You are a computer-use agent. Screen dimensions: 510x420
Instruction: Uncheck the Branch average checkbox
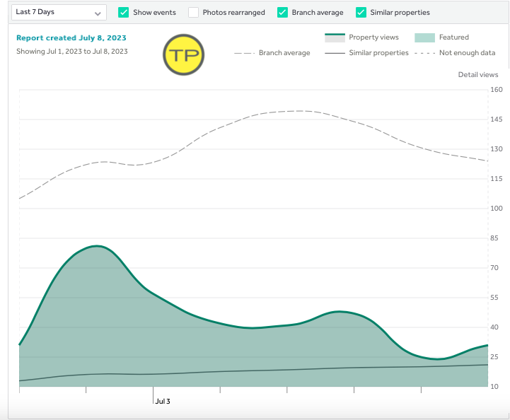coord(282,13)
